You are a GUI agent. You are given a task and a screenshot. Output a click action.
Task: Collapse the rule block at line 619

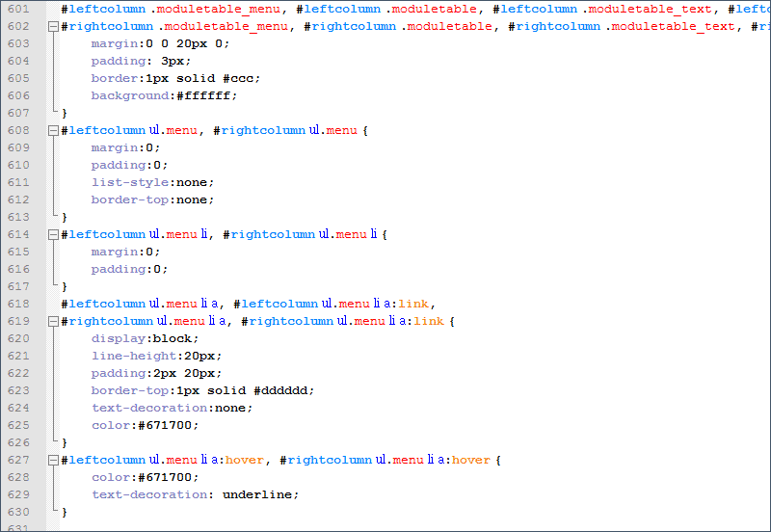pyautogui.click(x=52, y=321)
